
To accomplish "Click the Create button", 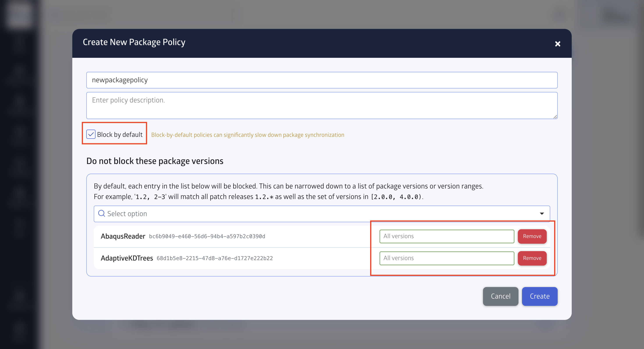I will pos(540,296).
